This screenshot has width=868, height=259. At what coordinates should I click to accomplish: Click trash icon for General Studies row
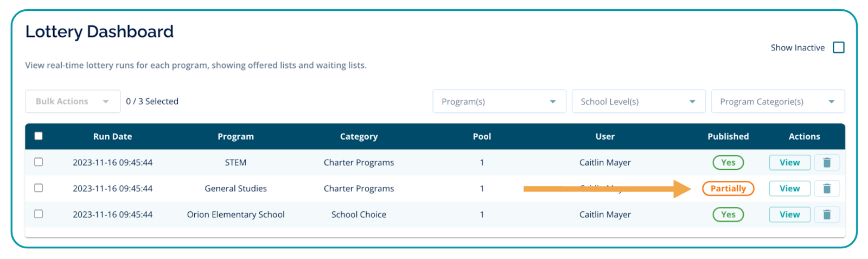click(827, 188)
